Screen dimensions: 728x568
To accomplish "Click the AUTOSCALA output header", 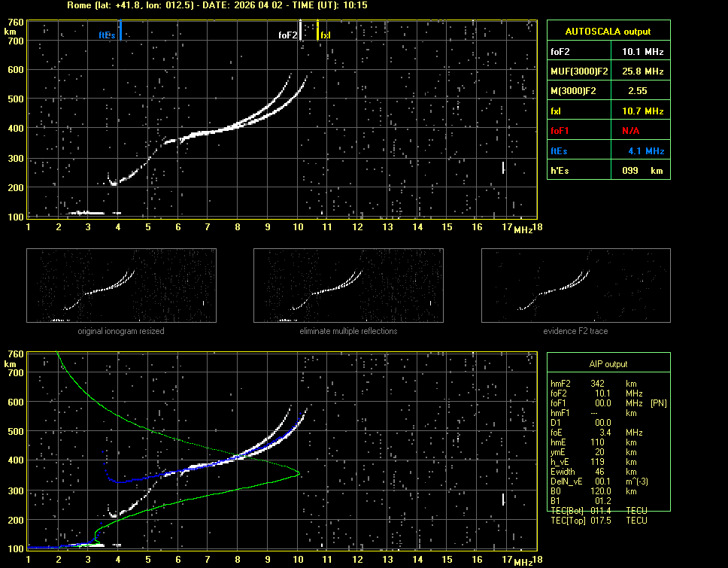I will tap(607, 32).
